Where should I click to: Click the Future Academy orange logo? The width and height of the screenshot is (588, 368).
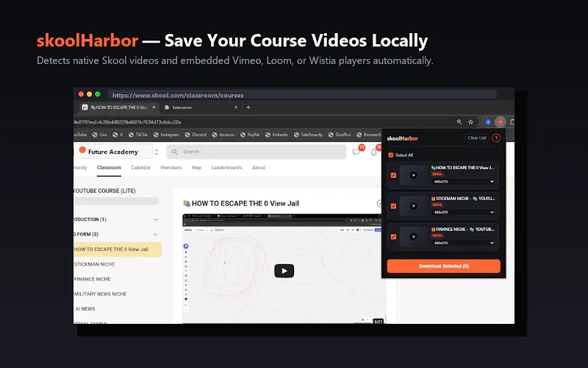point(82,149)
